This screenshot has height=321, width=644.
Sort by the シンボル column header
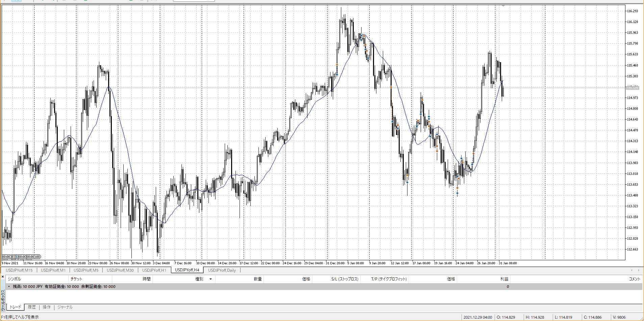[x=14, y=279]
